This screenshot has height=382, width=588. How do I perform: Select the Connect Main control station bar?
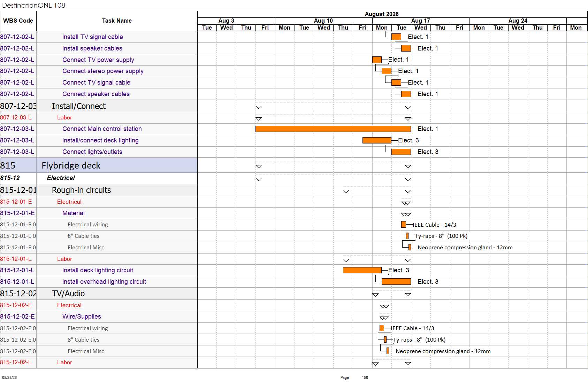point(333,129)
